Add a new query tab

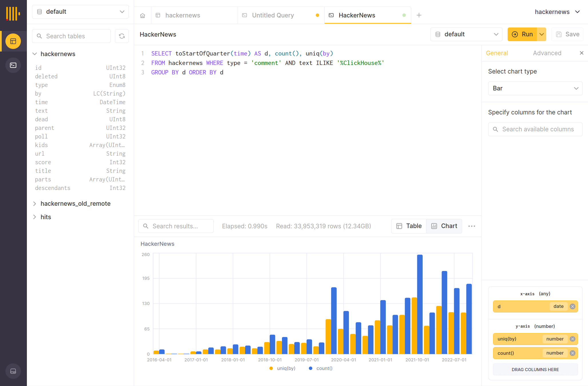pos(419,15)
